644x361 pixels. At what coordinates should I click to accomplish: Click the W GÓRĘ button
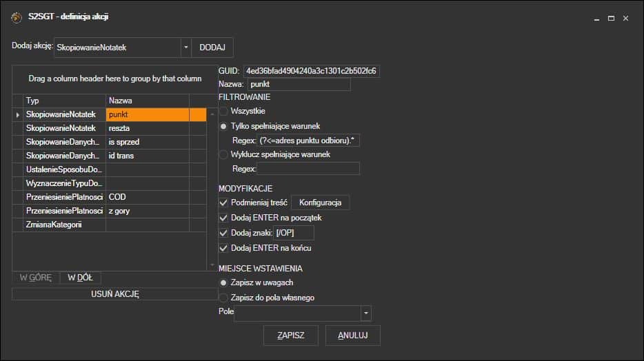click(x=36, y=278)
